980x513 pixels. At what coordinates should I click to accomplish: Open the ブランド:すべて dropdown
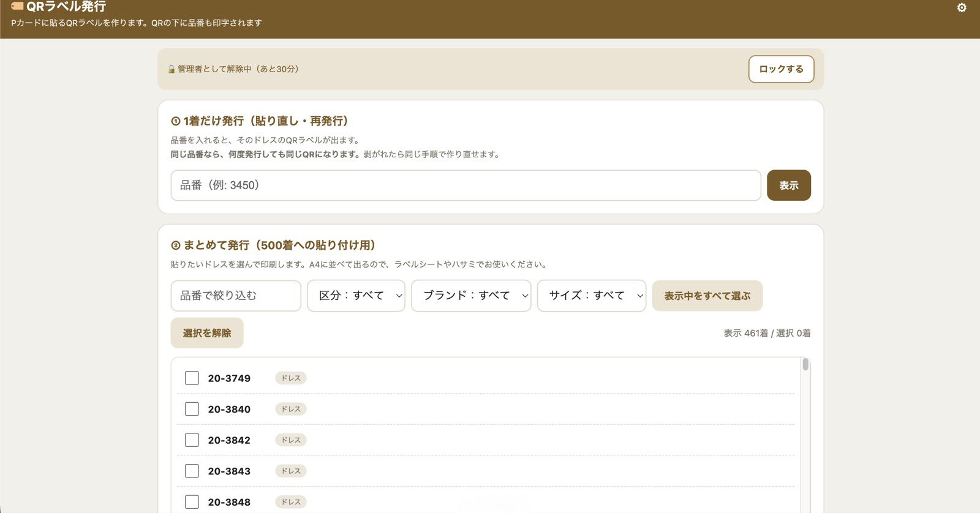click(x=471, y=296)
